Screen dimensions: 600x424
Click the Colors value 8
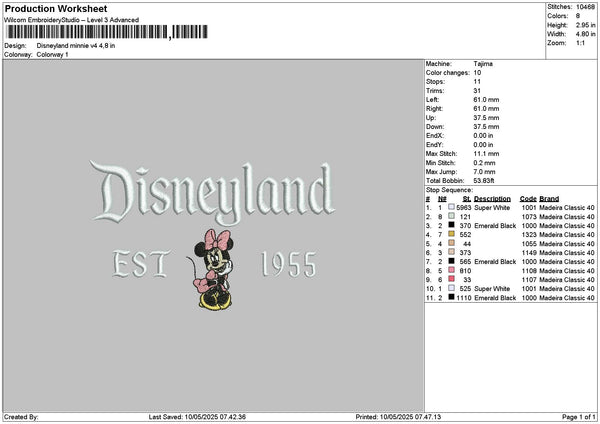click(x=578, y=16)
